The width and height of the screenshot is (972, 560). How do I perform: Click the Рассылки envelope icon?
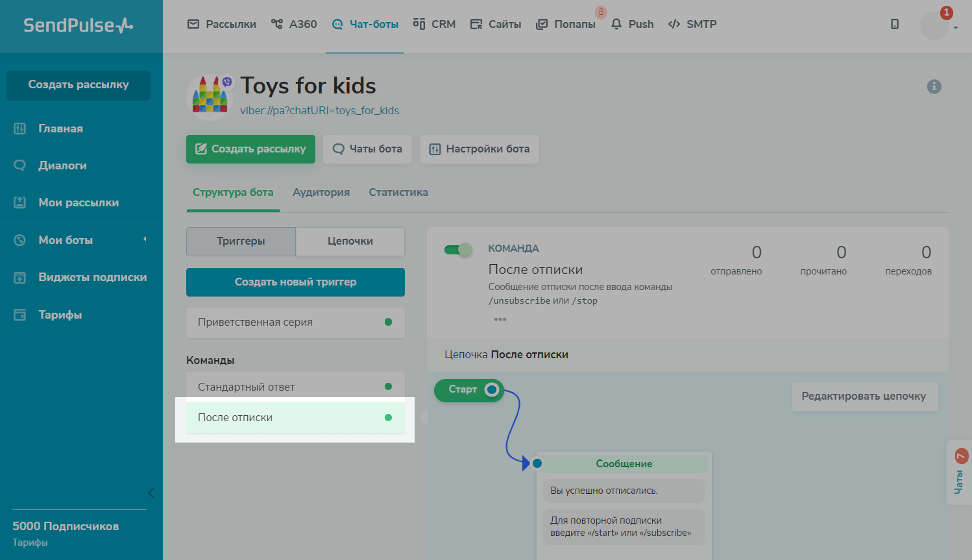(x=193, y=24)
